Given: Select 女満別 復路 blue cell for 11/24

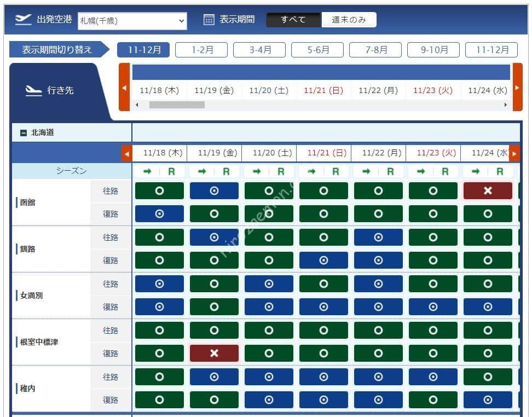Looking at the screenshot, I should (488, 306).
